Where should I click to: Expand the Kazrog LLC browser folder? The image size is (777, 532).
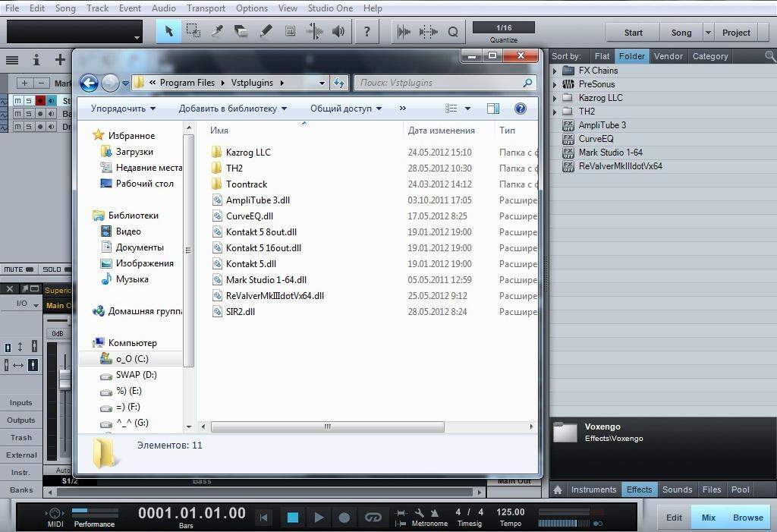[x=555, y=98]
